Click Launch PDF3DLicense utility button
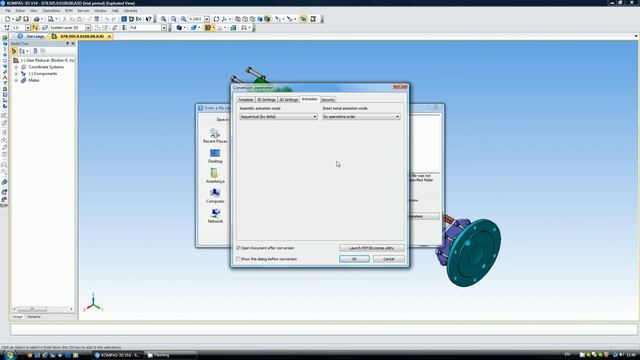The width and height of the screenshot is (640, 360). point(371,248)
